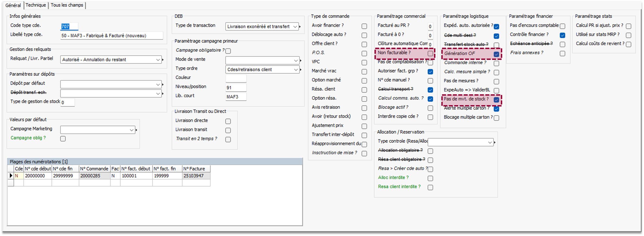The image size is (644, 236).
Task: Toggle Pas de mvt. de stock checkbox
Action: [496, 100]
